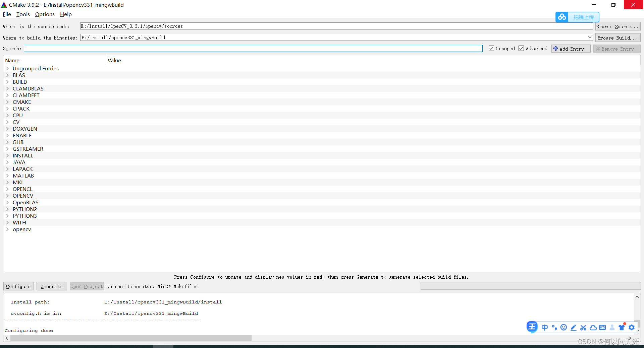The image size is (644, 348).
Task: Expand the CMAKE group
Action: tap(7, 102)
